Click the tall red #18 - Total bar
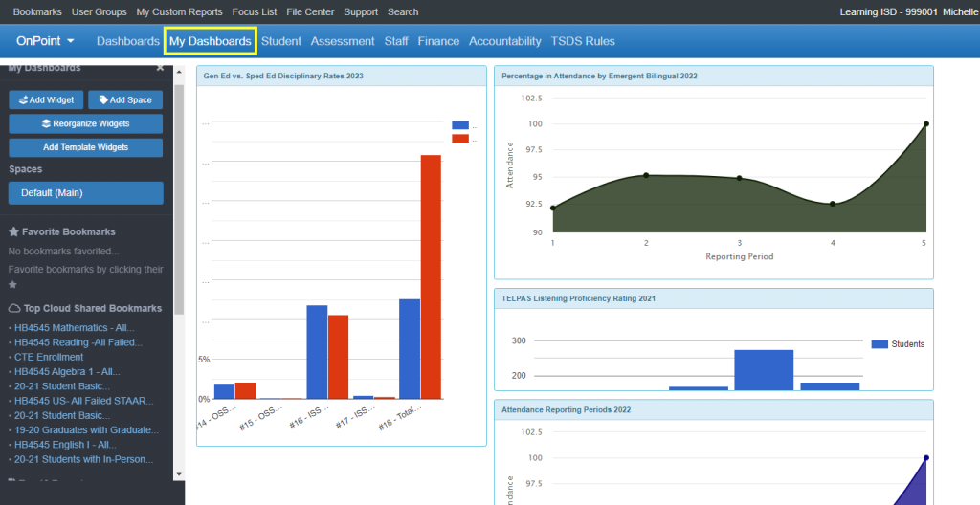This screenshot has width=980, height=505. click(431, 276)
